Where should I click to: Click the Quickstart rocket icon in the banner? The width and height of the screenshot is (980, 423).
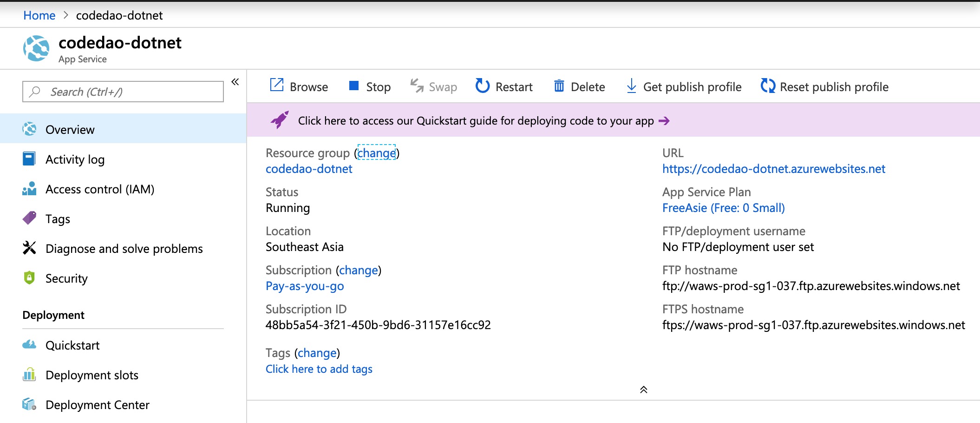[x=280, y=120]
